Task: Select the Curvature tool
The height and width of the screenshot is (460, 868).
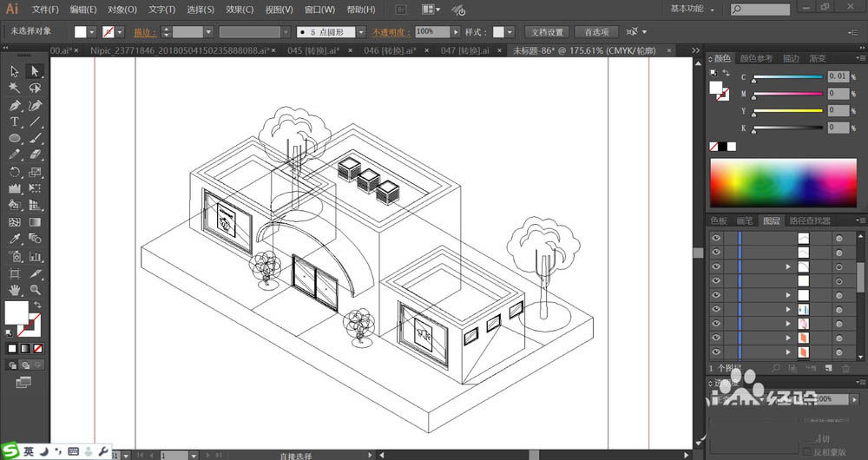Action: (x=35, y=105)
